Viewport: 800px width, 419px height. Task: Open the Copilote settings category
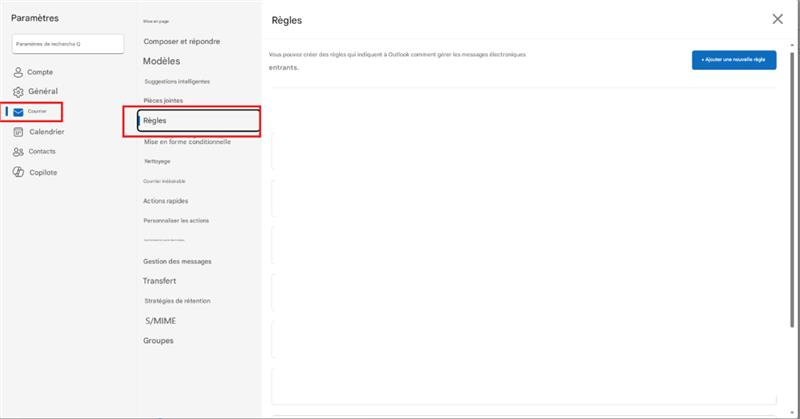point(35,172)
